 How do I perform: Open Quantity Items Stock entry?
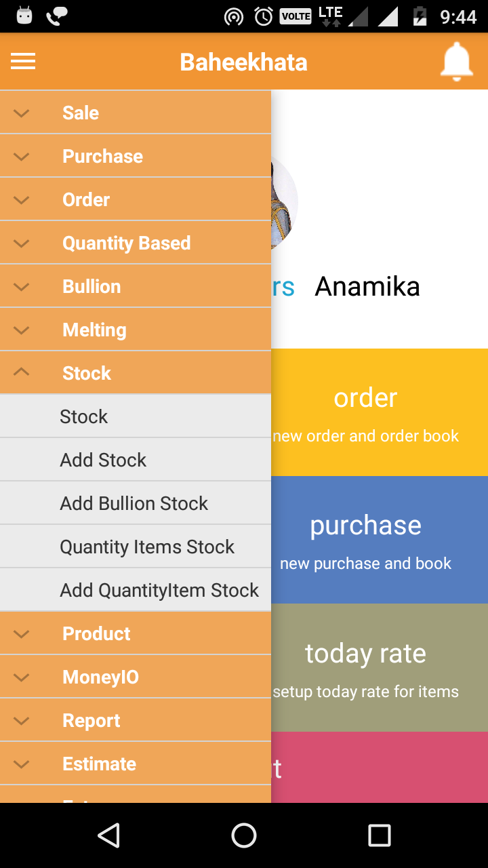(x=147, y=547)
